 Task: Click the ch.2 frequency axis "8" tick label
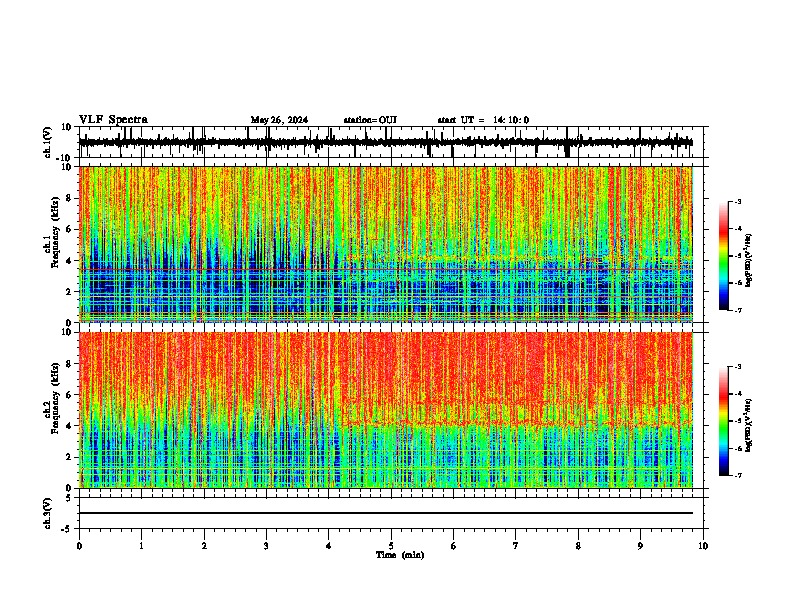70,364
